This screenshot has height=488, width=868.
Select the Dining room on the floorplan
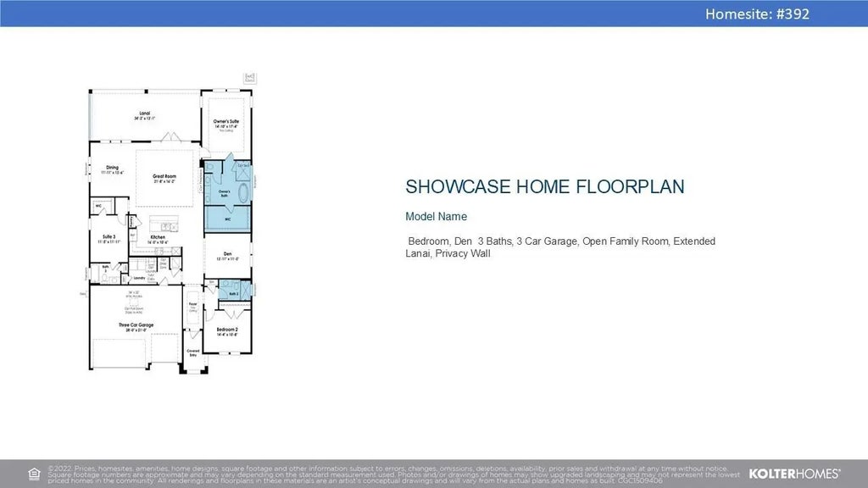point(113,170)
